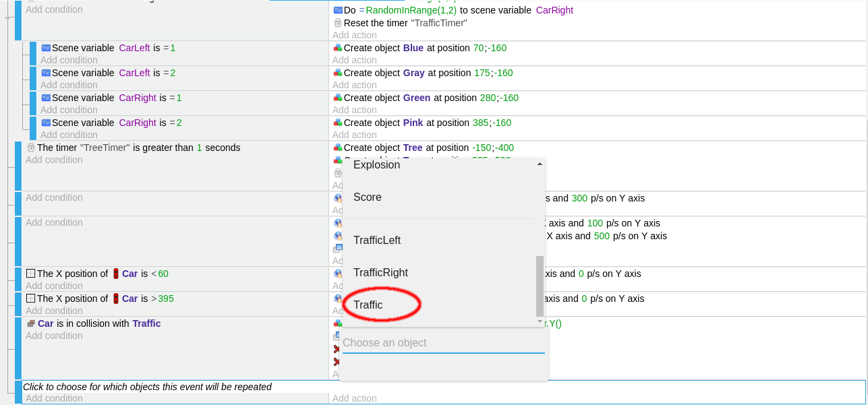Focus the Choose an object input field
This screenshot has height=405, width=868.
(x=443, y=342)
